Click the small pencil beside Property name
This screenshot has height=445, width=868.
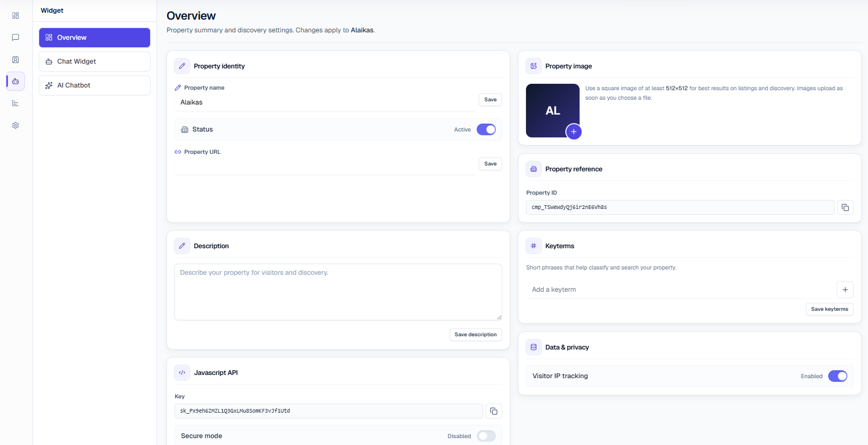tap(178, 88)
